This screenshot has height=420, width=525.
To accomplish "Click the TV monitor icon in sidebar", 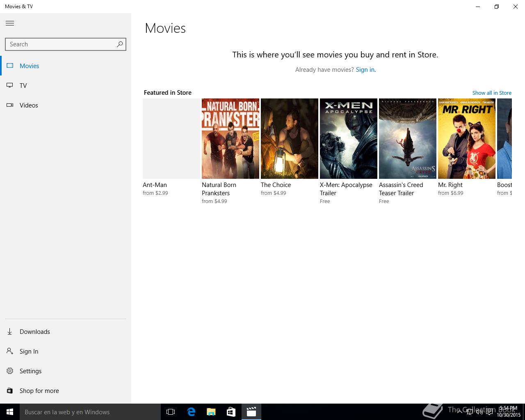I will point(10,85).
